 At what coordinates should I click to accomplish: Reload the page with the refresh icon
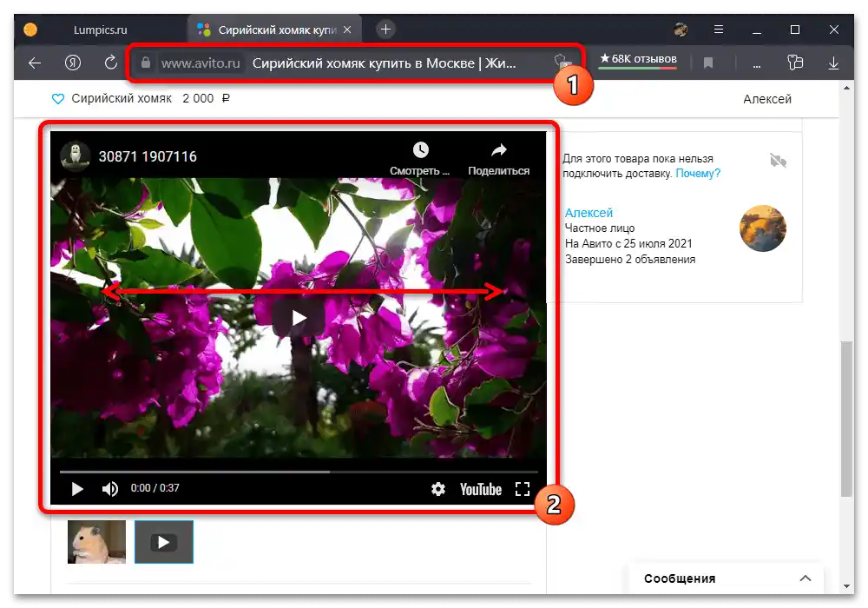pyautogui.click(x=111, y=63)
